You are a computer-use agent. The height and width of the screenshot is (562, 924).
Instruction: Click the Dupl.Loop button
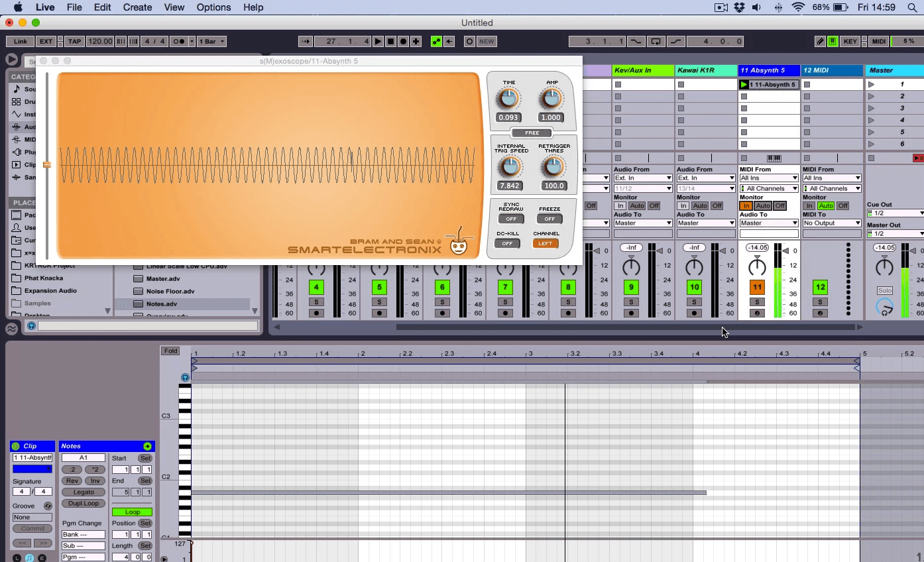(84, 503)
